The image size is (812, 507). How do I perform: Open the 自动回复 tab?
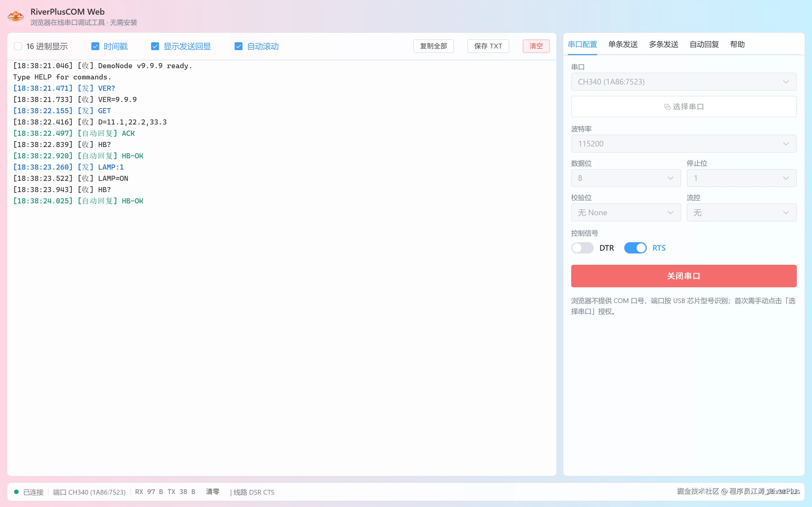click(704, 44)
